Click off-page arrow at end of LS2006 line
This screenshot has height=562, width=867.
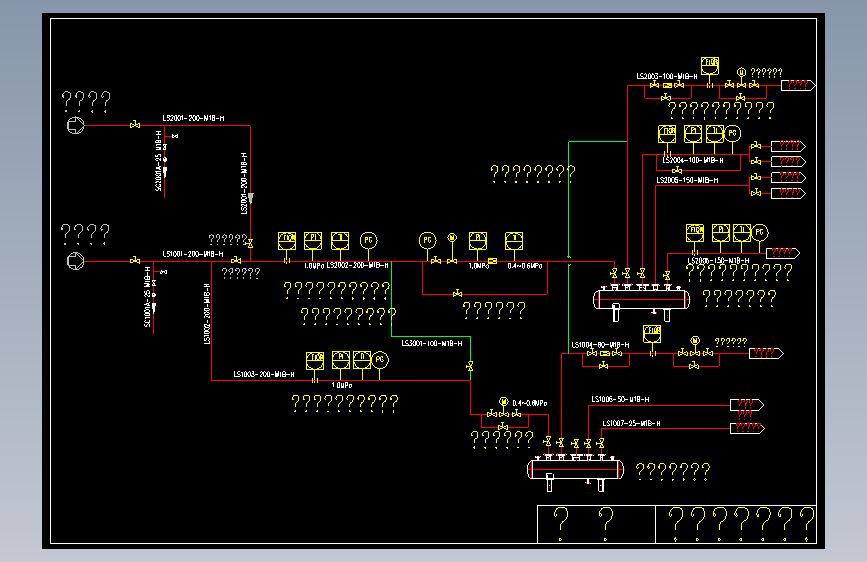(783, 253)
